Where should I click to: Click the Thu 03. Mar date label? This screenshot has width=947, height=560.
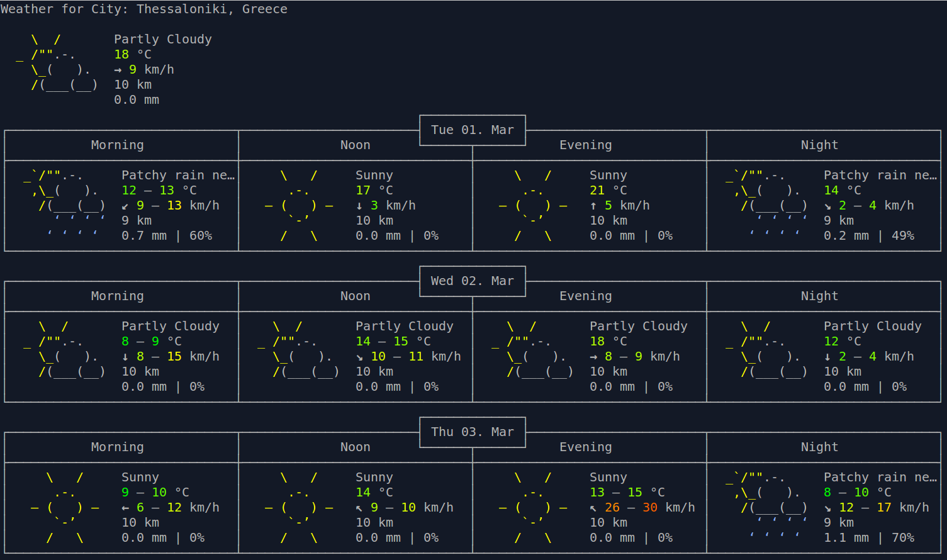[472, 432]
